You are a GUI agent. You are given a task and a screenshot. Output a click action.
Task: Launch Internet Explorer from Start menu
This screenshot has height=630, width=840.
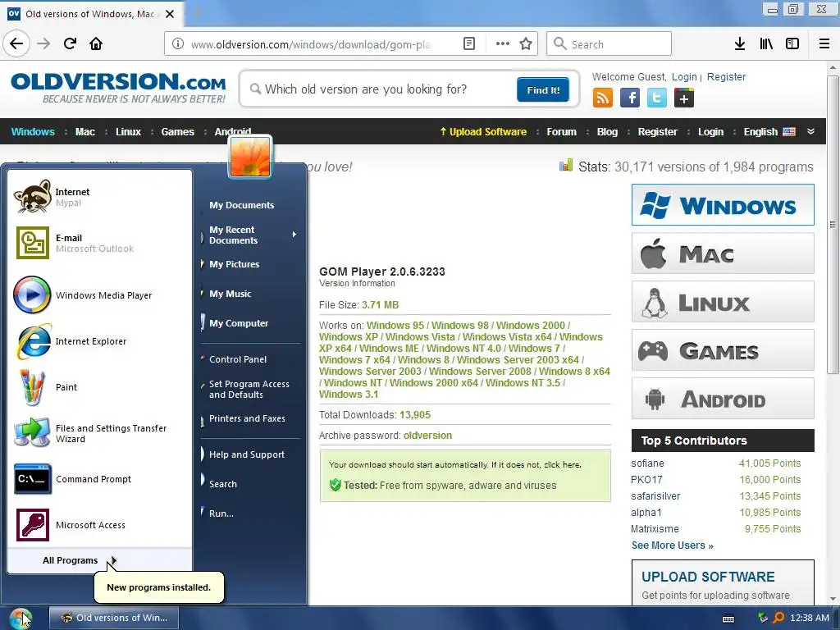pyautogui.click(x=99, y=341)
